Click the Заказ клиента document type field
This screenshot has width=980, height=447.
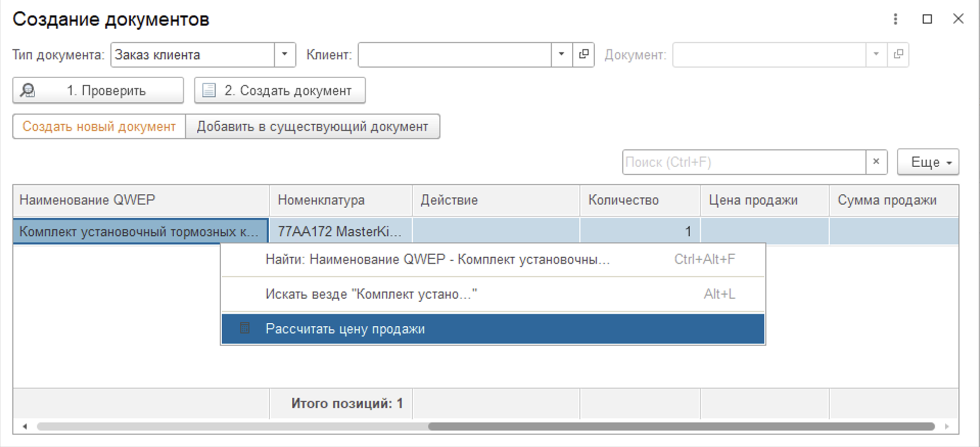pyautogui.click(x=193, y=54)
